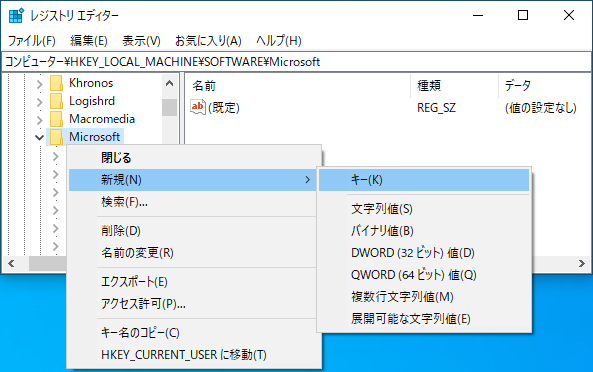Minimize the Registry Editor window

pyautogui.click(x=478, y=16)
